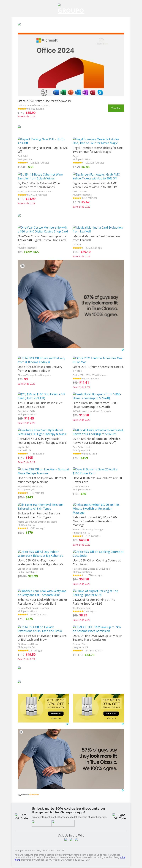The image size is (142, 868).
Task: Open the last social icon in the footer
Action: (x=76, y=839)
